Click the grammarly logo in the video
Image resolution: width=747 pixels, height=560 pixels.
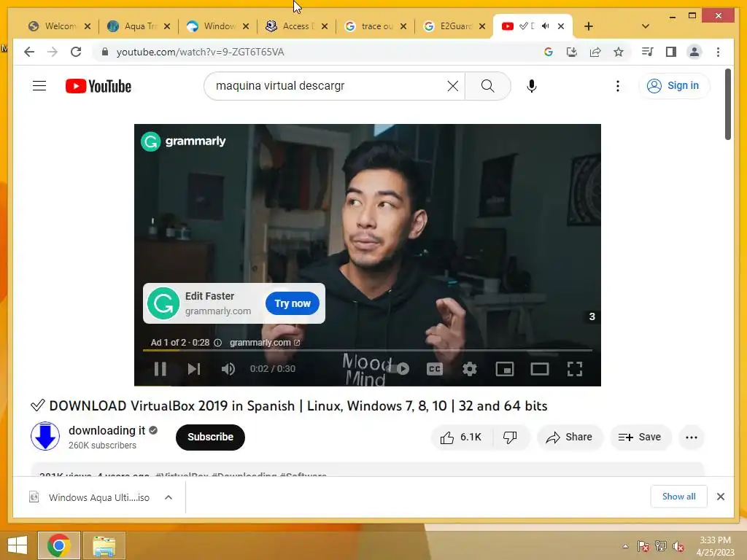[183, 141]
